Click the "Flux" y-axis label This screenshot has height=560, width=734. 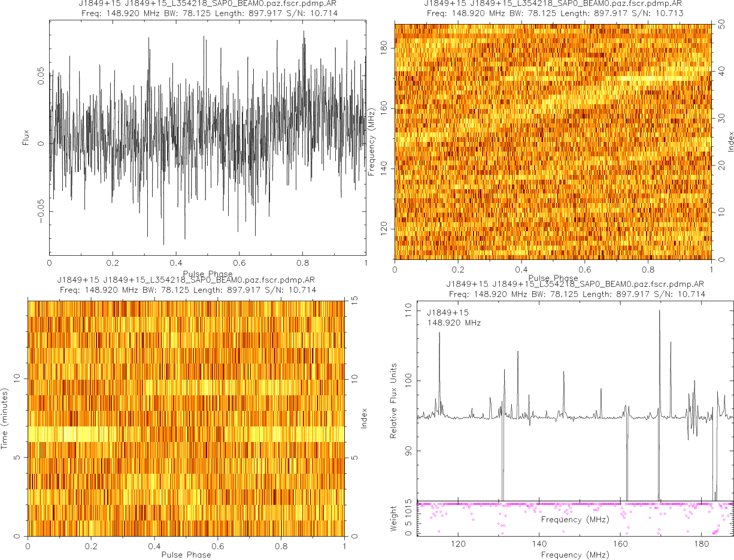[x=25, y=138]
